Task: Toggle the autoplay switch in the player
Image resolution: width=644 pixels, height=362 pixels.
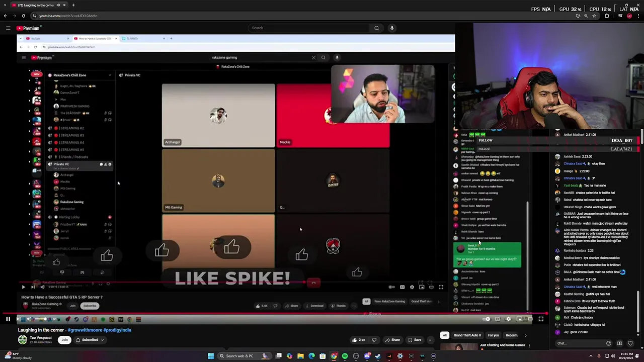Action: (x=487, y=319)
